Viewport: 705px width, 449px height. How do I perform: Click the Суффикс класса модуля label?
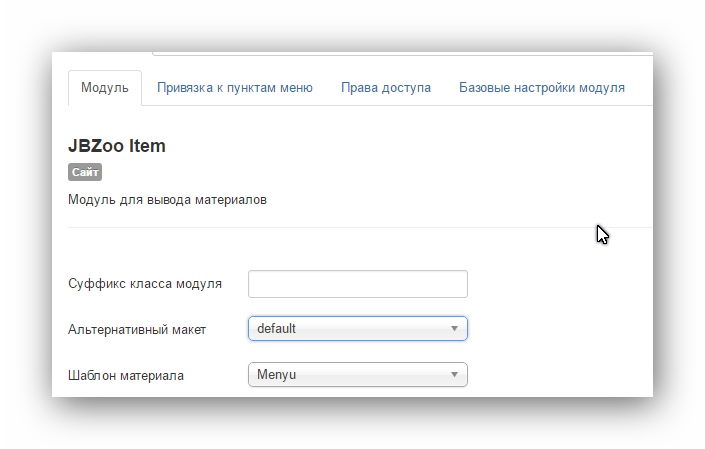tap(145, 284)
